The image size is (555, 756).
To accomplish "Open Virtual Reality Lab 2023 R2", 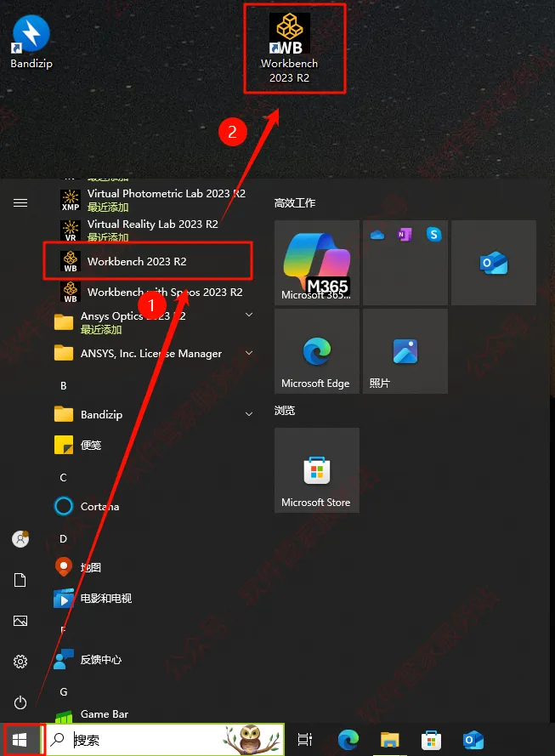I will [x=152, y=230].
